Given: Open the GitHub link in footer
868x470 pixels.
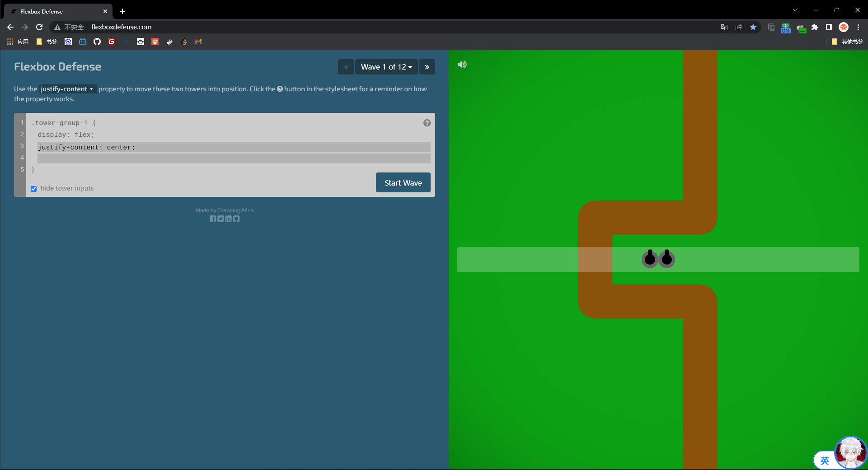Looking at the screenshot, I should pos(236,219).
